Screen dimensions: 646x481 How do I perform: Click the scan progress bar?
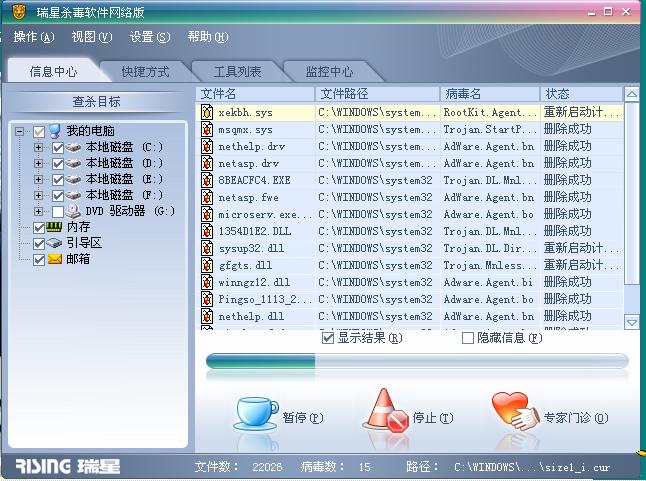click(x=417, y=361)
